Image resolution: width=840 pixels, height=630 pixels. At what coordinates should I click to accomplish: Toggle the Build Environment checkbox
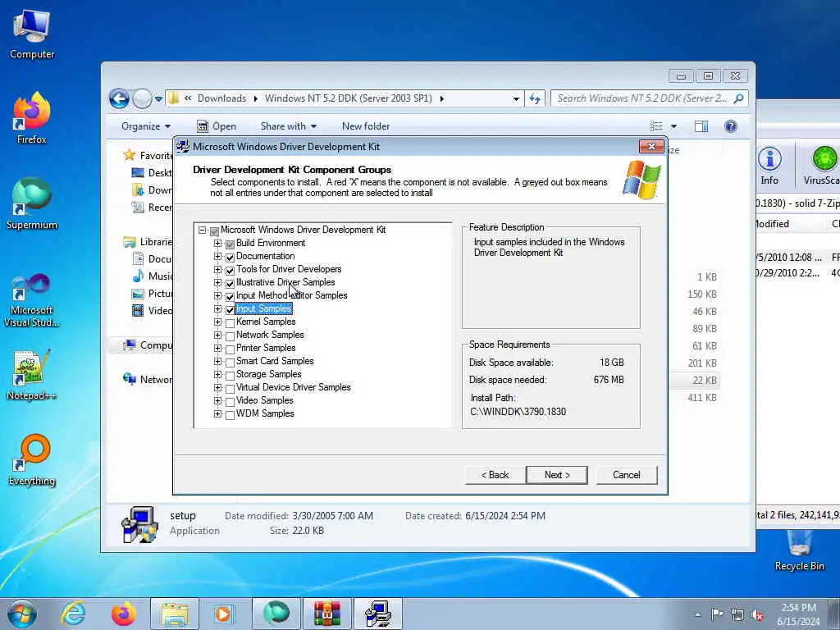pos(230,244)
